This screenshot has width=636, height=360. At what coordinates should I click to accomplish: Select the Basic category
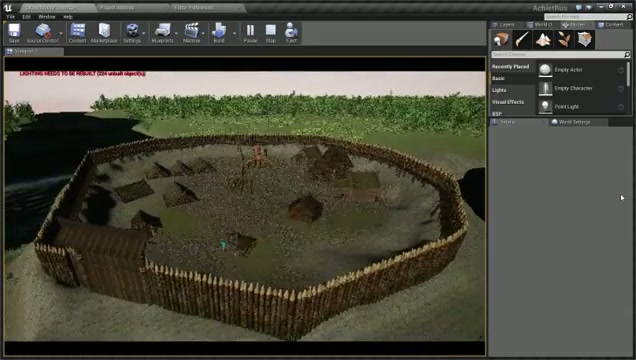(x=498, y=78)
